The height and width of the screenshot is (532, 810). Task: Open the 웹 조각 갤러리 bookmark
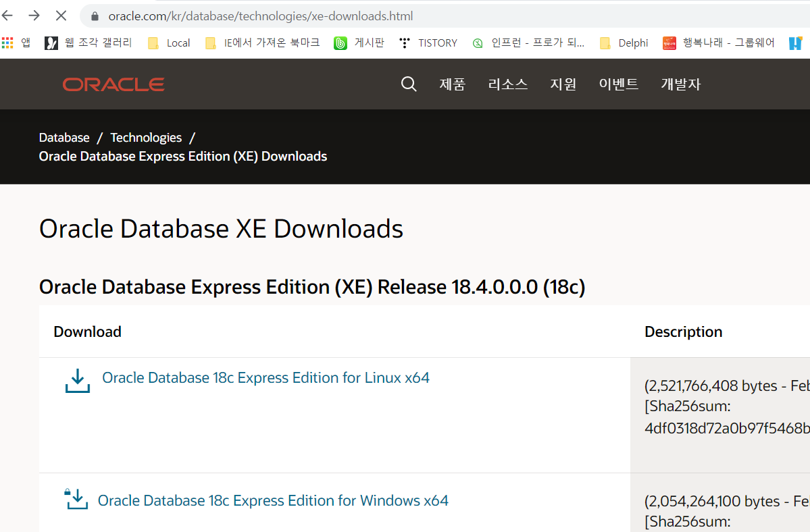pos(88,43)
